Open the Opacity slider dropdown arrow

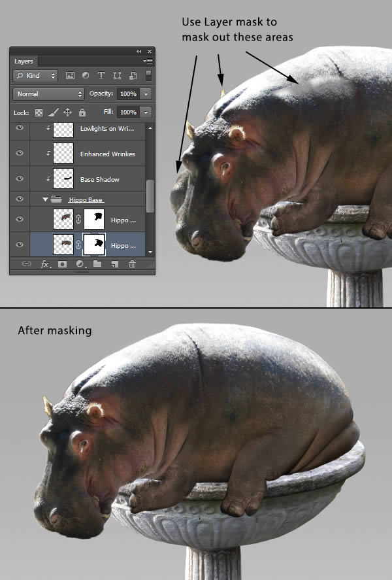pos(146,94)
